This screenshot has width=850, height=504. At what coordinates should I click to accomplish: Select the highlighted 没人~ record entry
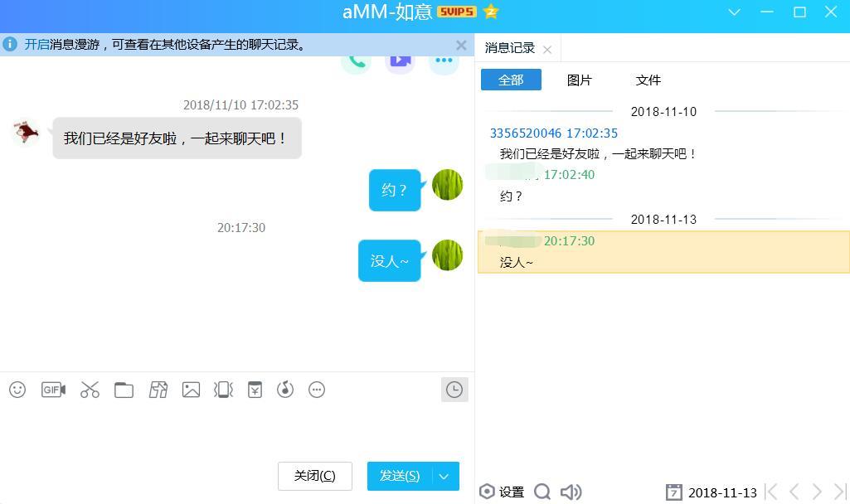pyautogui.click(x=663, y=251)
